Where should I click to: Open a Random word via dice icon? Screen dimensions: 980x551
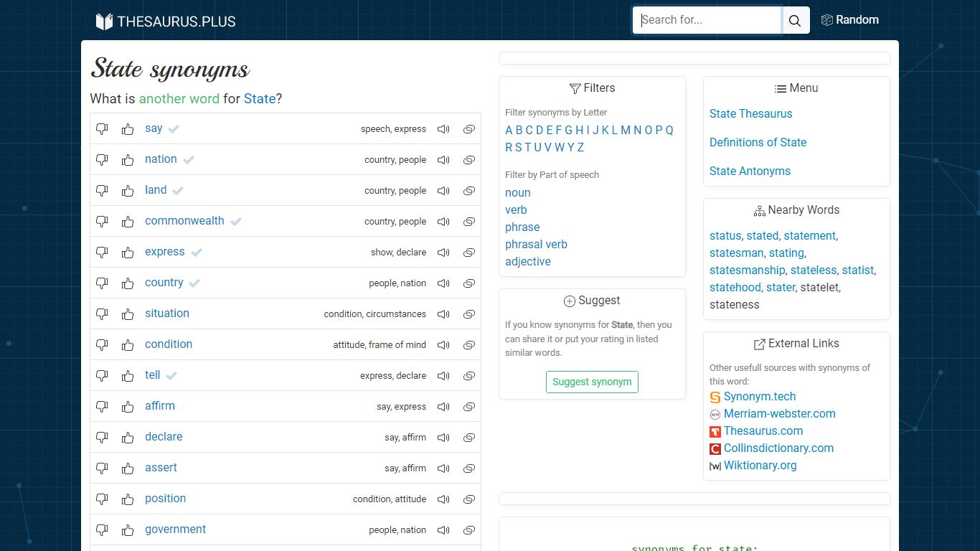[x=849, y=20]
